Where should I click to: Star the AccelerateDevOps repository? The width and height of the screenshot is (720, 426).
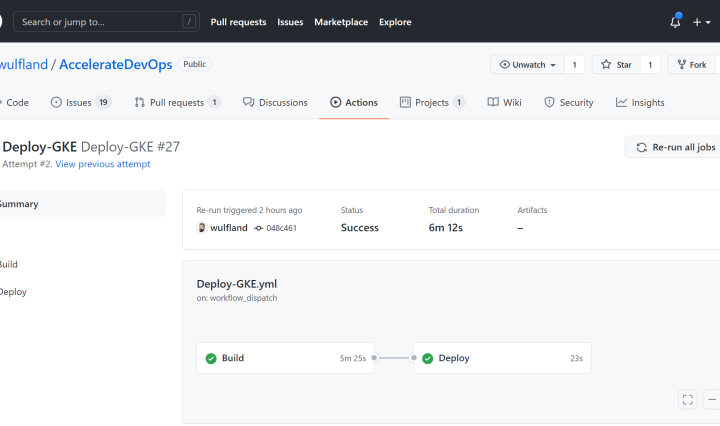[616, 65]
